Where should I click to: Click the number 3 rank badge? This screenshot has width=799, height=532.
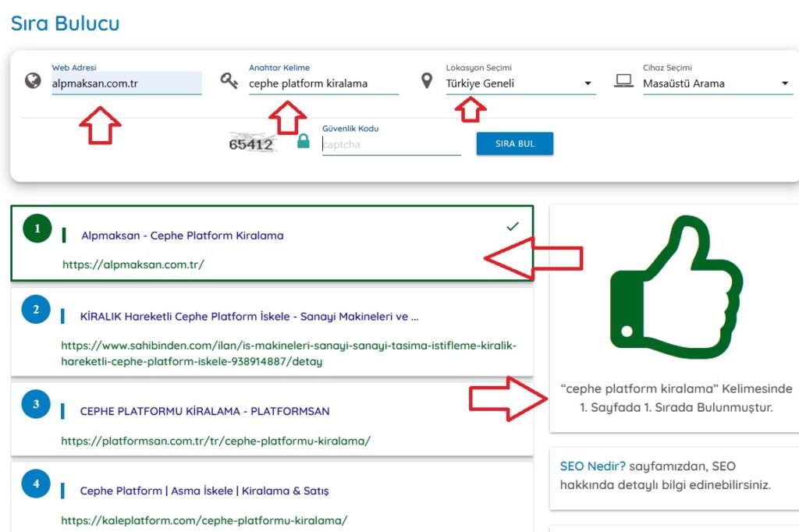pyautogui.click(x=36, y=404)
